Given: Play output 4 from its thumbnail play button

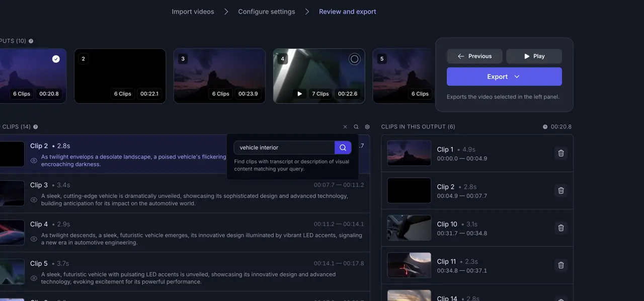Looking at the screenshot, I should tap(300, 94).
